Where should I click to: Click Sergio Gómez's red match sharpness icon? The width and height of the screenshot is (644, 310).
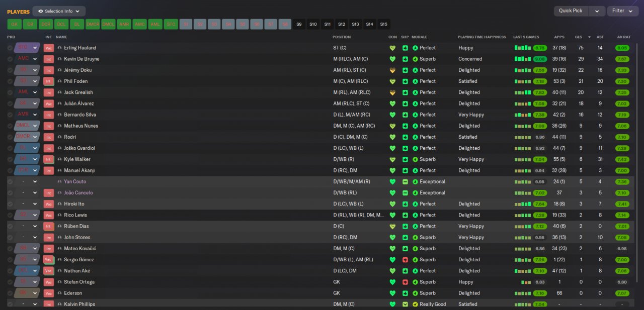pyautogui.click(x=405, y=260)
